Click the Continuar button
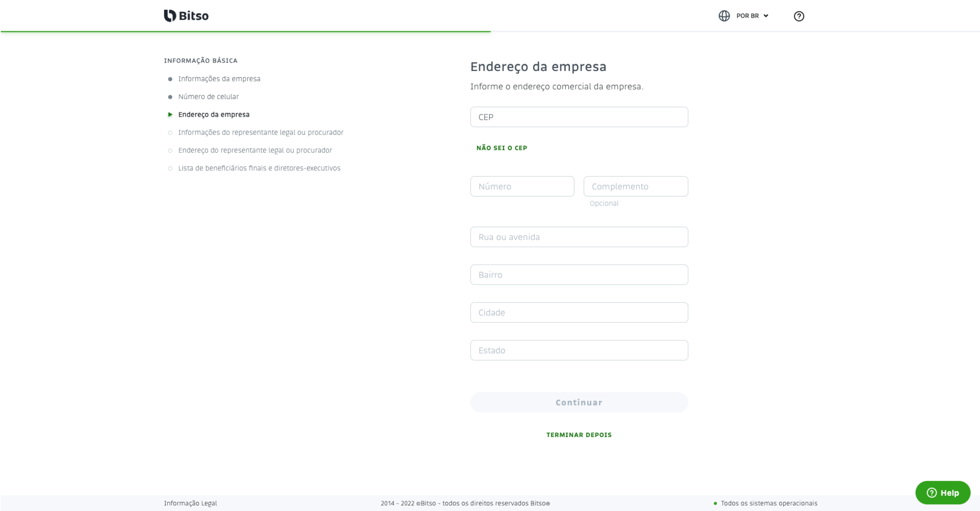The width and height of the screenshot is (980, 511). click(x=579, y=402)
